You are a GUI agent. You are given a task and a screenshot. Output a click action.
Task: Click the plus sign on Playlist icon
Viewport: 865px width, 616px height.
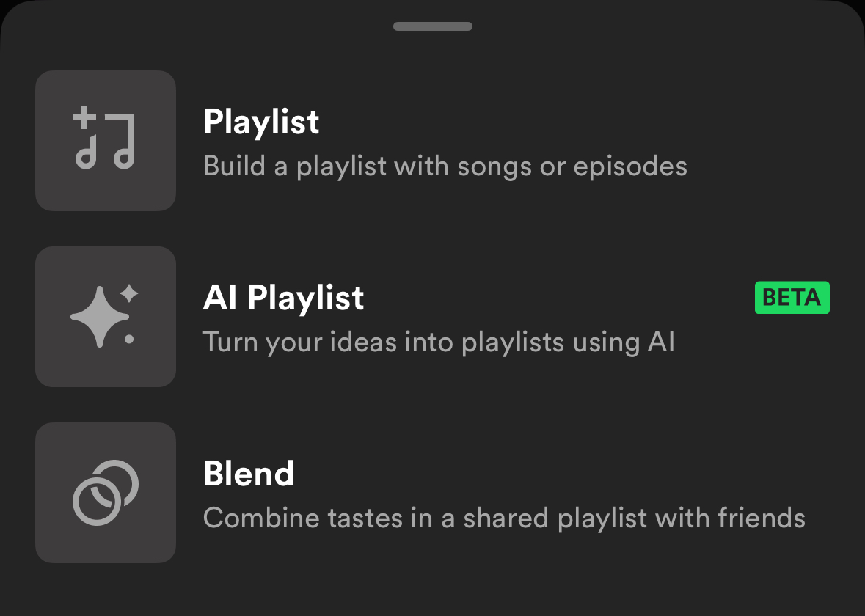[84, 117]
